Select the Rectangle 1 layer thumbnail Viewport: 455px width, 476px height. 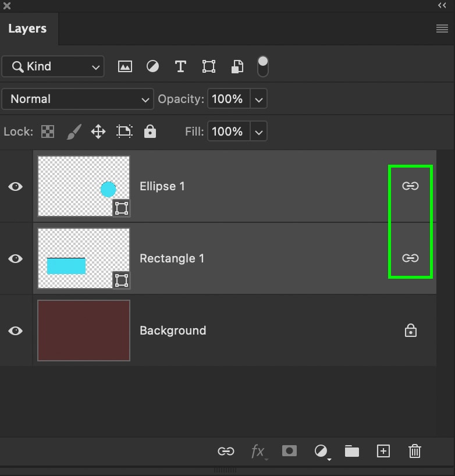pyautogui.click(x=84, y=258)
